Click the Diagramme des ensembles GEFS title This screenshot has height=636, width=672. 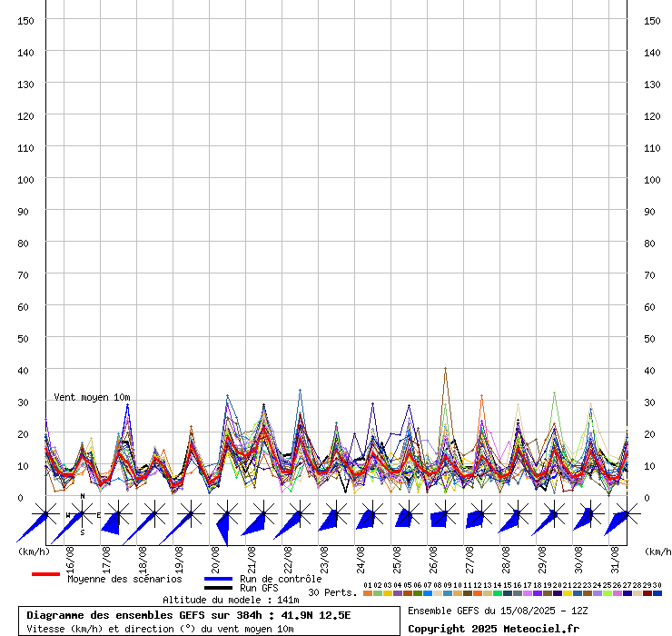[x=189, y=615]
